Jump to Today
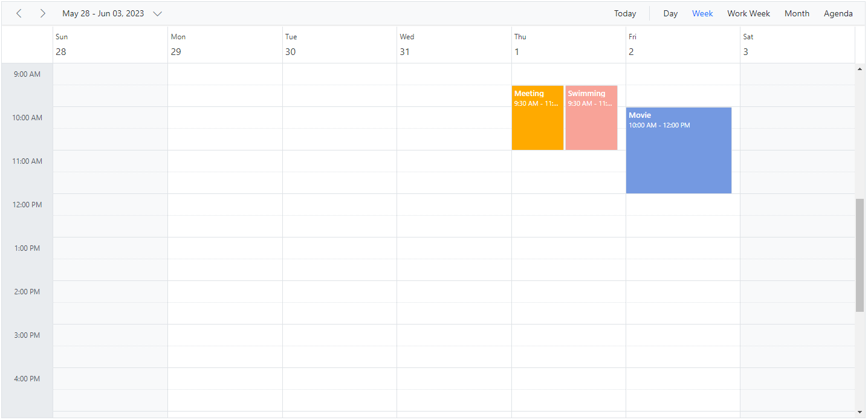Viewport: 868px width, 420px height. 625,13
